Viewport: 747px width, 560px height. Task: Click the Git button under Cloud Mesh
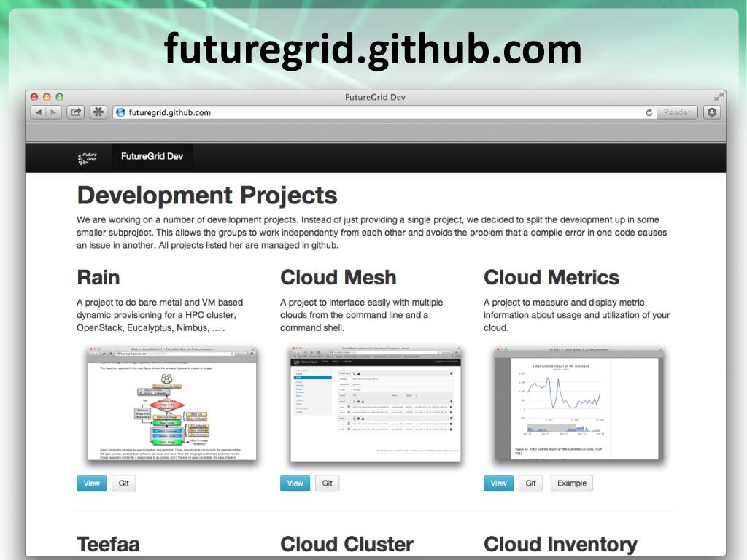tap(328, 483)
